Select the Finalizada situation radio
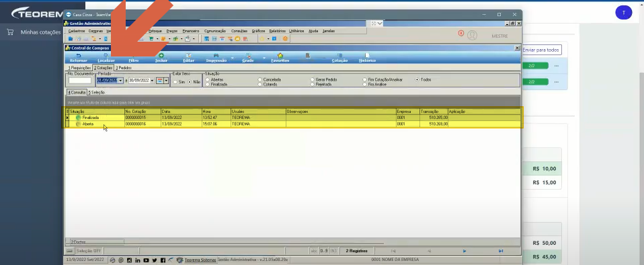 (208, 84)
